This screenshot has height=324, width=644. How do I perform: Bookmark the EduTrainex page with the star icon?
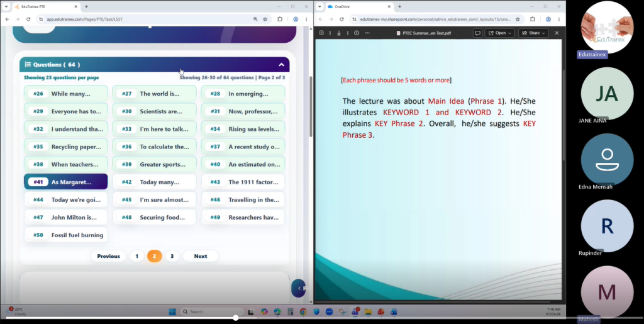265,20
